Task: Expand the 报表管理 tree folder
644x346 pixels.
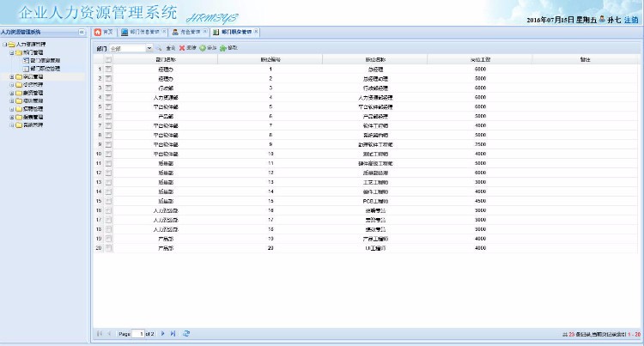Action: [12, 117]
